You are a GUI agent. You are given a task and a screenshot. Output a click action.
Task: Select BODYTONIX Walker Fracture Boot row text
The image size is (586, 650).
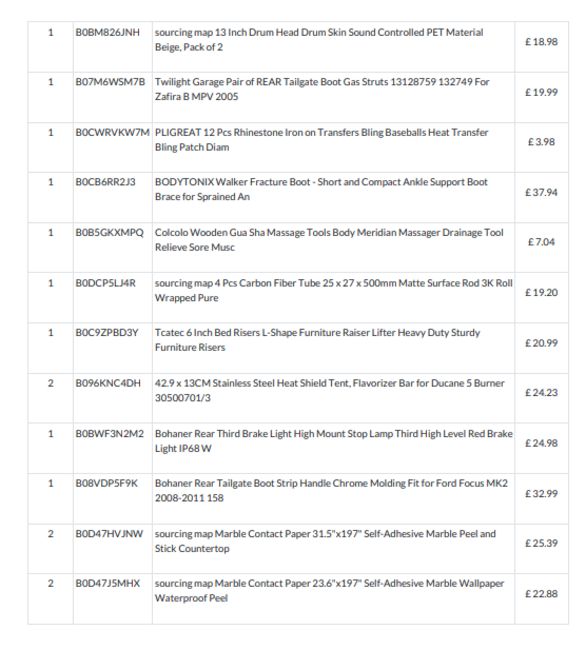coord(321,189)
